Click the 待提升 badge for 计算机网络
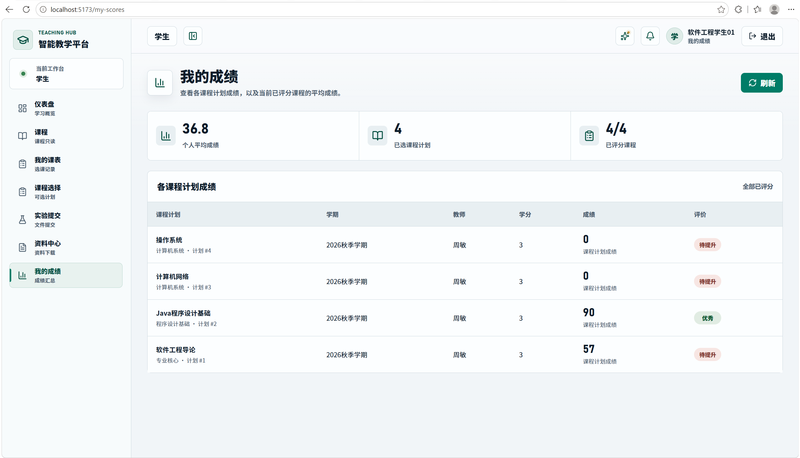Image resolution: width=800 pixels, height=458 pixels. [x=707, y=282]
